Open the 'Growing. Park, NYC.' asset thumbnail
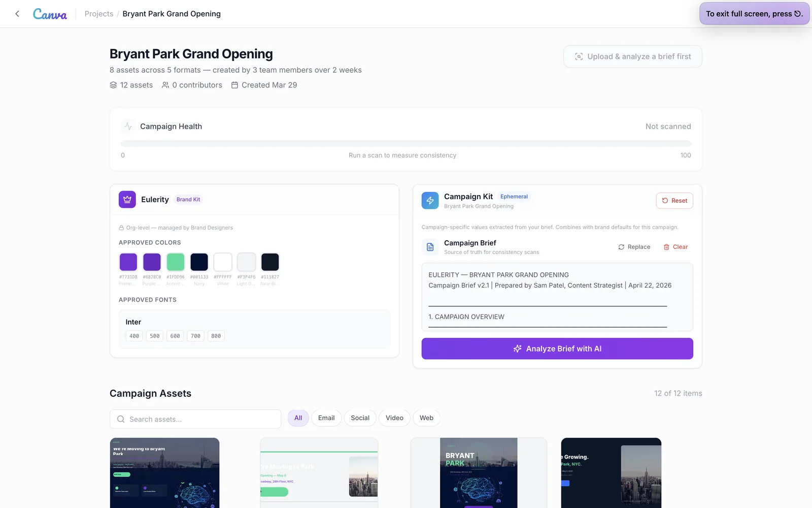The height and width of the screenshot is (508, 812). pos(612,473)
